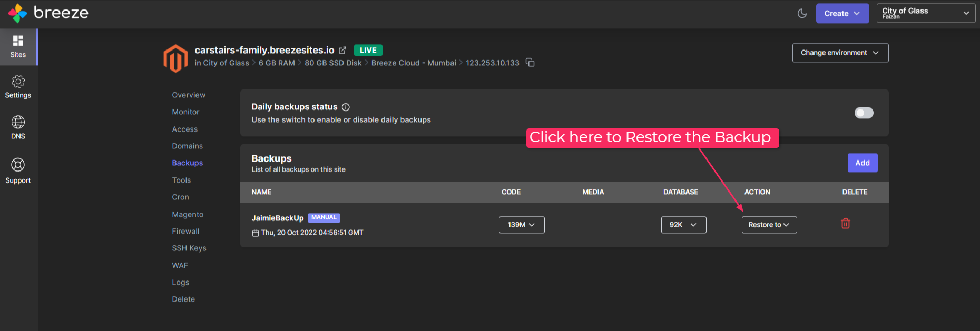Click DELETE column header
Image resolution: width=980 pixels, height=331 pixels.
855,192
